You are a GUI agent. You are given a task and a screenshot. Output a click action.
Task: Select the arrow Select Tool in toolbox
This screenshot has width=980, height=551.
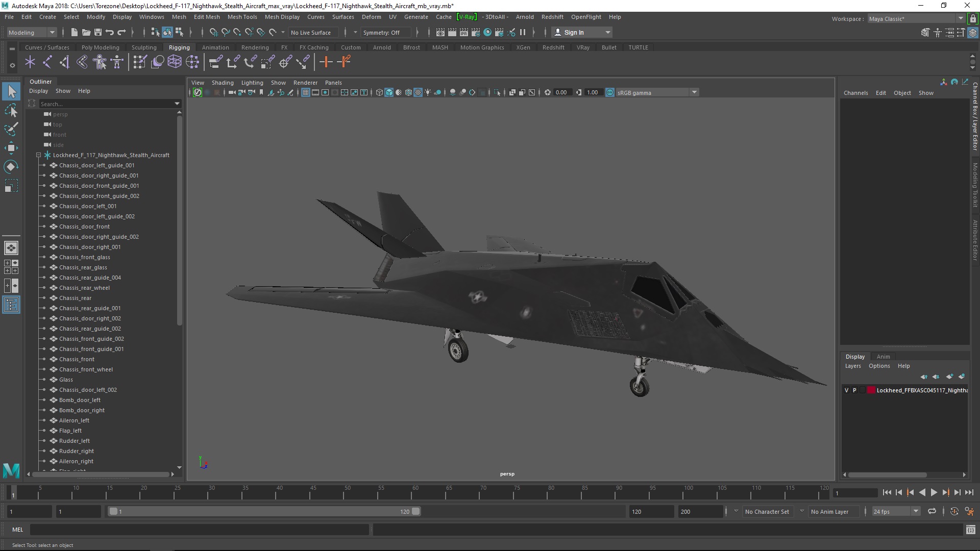pyautogui.click(x=11, y=92)
